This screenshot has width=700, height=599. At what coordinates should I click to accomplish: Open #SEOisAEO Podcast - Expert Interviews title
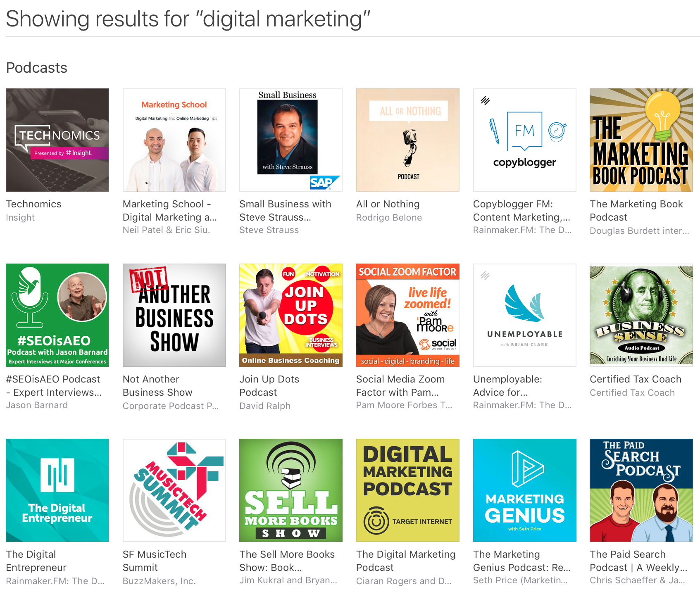[x=54, y=386]
